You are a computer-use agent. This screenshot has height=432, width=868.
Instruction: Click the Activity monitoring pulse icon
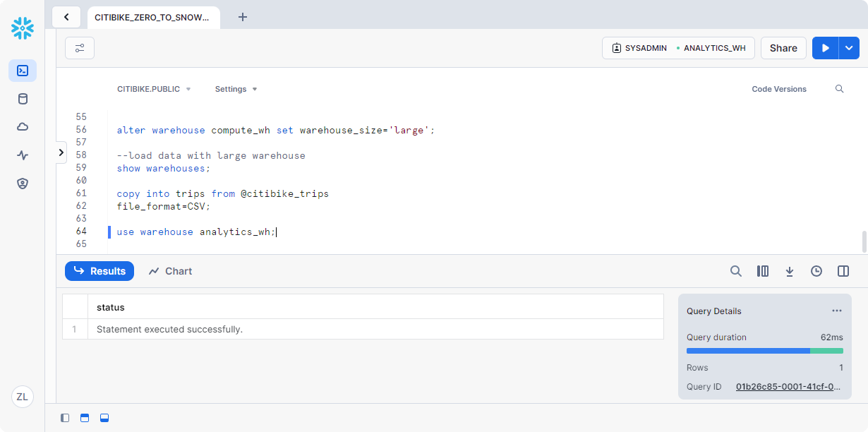pyautogui.click(x=23, y=155)
